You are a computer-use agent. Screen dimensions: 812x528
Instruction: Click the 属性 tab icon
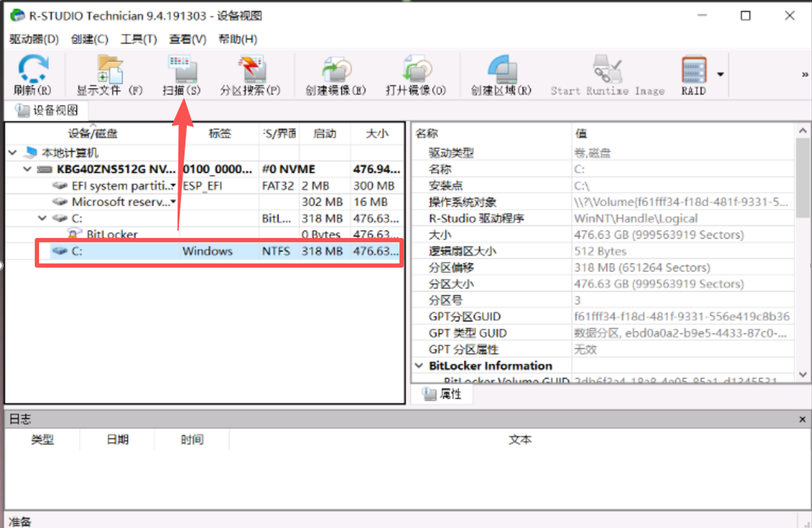coord(429,394)
